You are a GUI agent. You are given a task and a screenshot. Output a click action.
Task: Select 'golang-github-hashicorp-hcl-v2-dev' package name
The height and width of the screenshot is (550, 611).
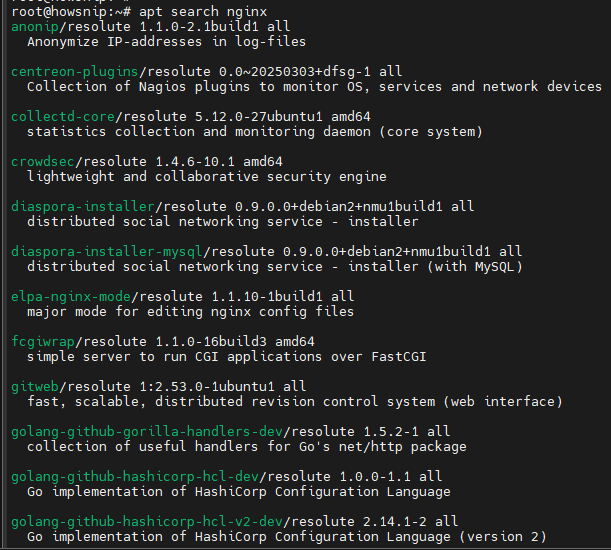coord(147,522)
